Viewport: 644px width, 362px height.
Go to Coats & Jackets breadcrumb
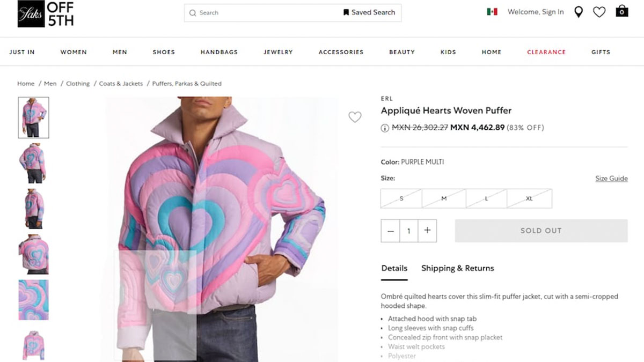[x=121, y=84]
